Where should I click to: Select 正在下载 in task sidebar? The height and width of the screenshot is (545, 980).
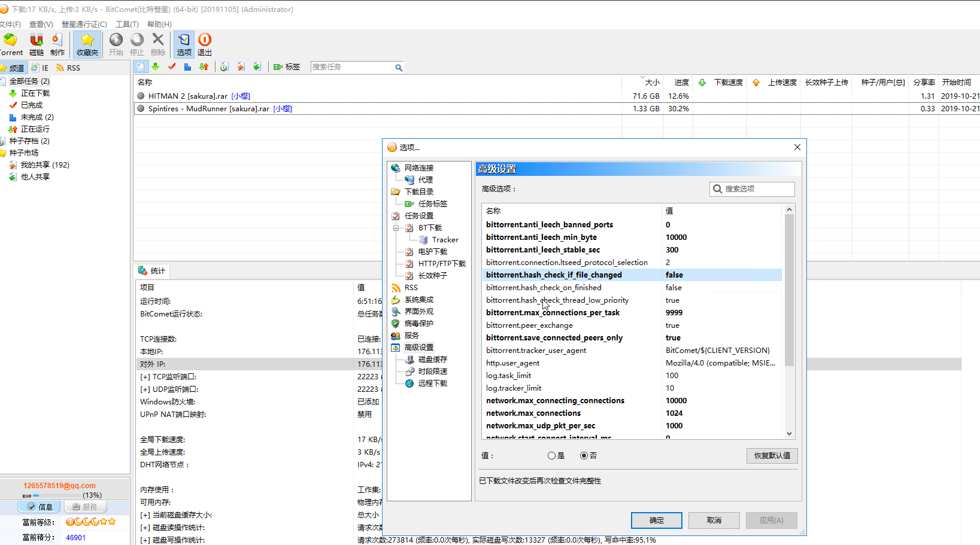[x=35, y=93]
